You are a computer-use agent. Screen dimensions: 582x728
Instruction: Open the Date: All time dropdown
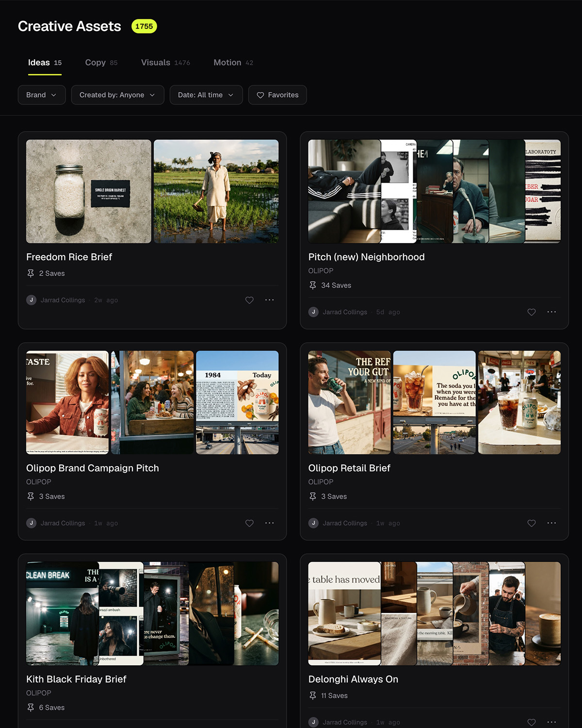point(206,95)
